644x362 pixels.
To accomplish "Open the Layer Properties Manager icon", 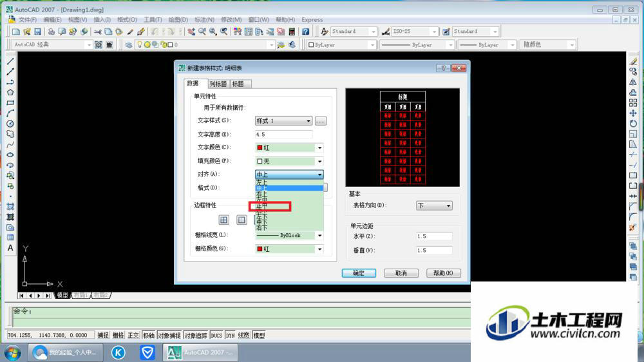I will coord(129,45).
